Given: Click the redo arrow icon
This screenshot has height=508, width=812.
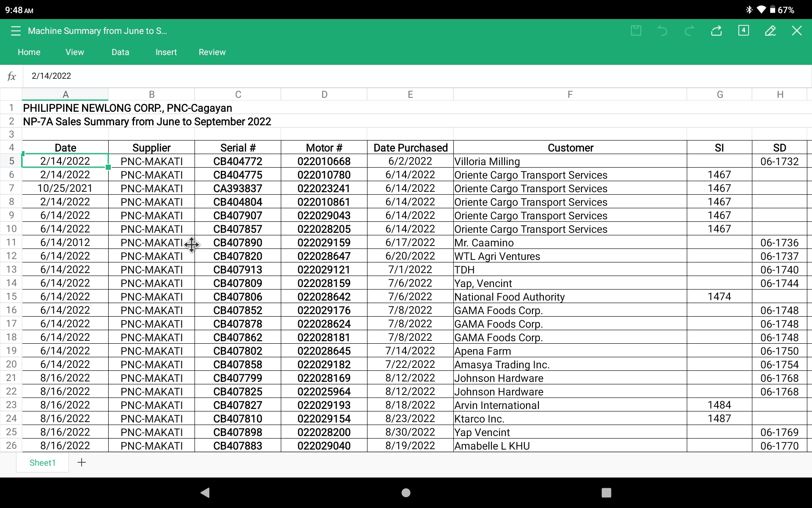Looking at the screenshot, I should (689, 30).
